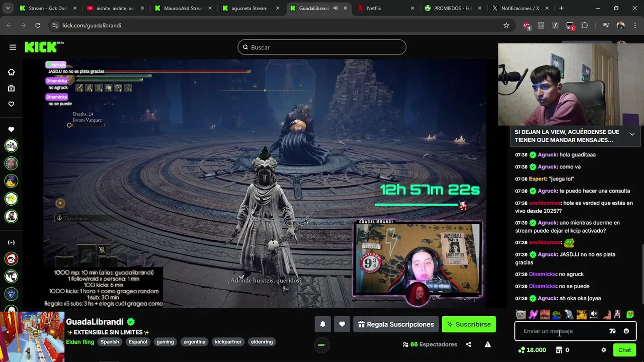Open the shop icon beside 0
Screen dimensions: 644x362
(559, 350)
